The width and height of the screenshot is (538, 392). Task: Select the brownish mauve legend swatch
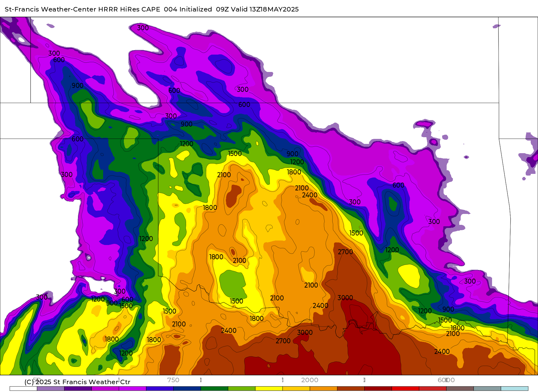tap(460, 389)
